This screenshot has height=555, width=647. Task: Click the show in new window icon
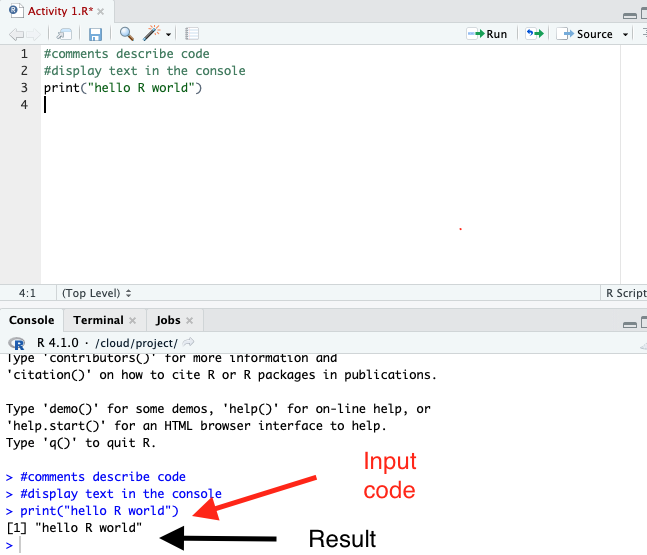click(63, 34)
